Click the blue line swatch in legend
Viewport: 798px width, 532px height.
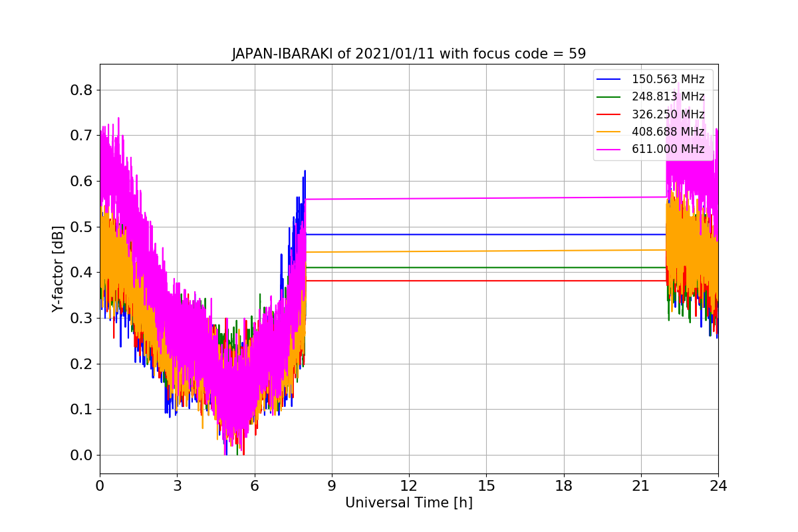click(609, 80)
